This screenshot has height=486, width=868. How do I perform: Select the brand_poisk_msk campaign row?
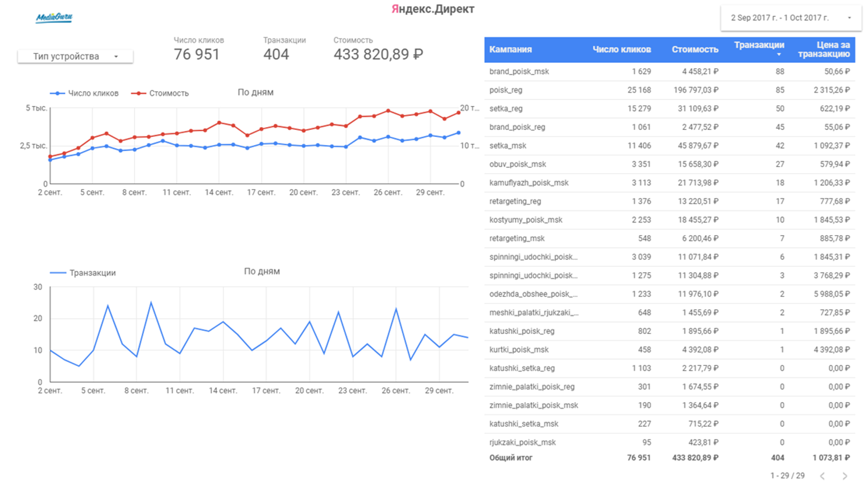[x=519, y=72]
